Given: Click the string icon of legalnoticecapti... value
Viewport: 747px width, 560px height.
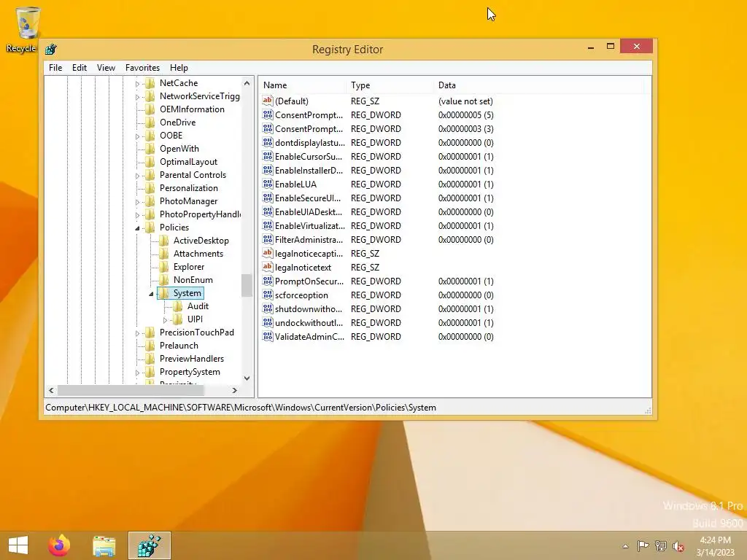Looking at the screenshot, I should 267,253.
